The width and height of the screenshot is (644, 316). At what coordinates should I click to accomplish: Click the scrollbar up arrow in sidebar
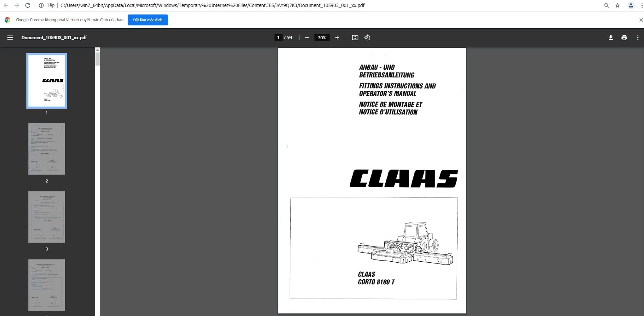[97, 50]
